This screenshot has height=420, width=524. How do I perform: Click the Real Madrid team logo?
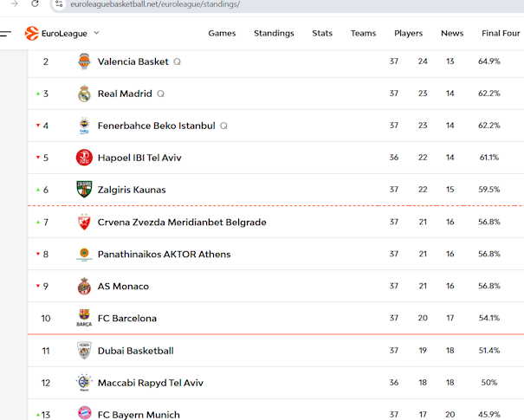point(84,94)
